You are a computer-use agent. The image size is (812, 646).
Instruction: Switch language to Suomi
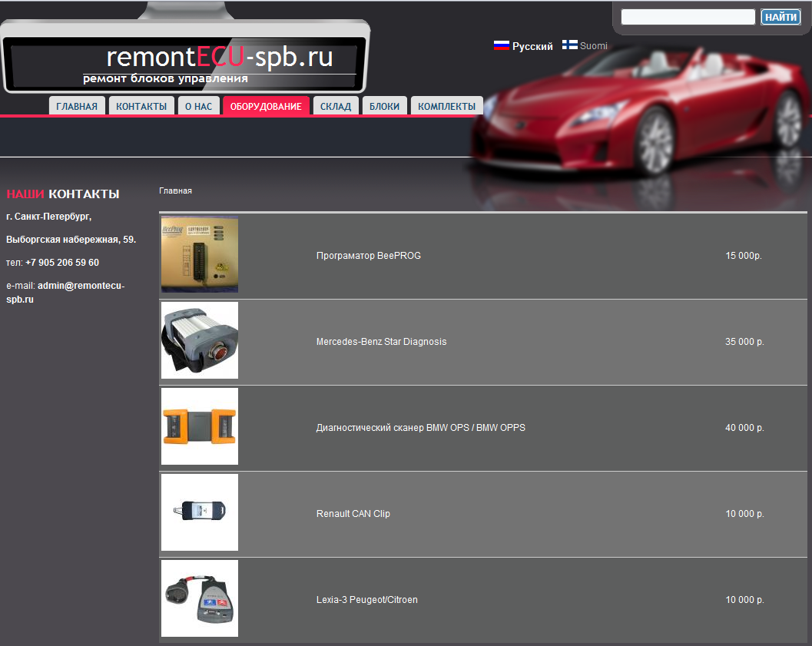[x=593, y=46]
